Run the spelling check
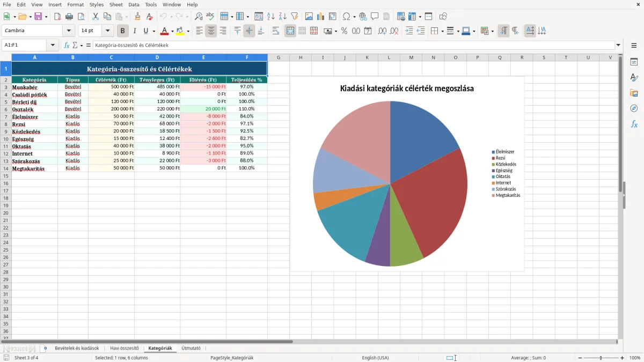Image resolution: width=644 pixels, height=362 pixels. click(x=210, y=17)
